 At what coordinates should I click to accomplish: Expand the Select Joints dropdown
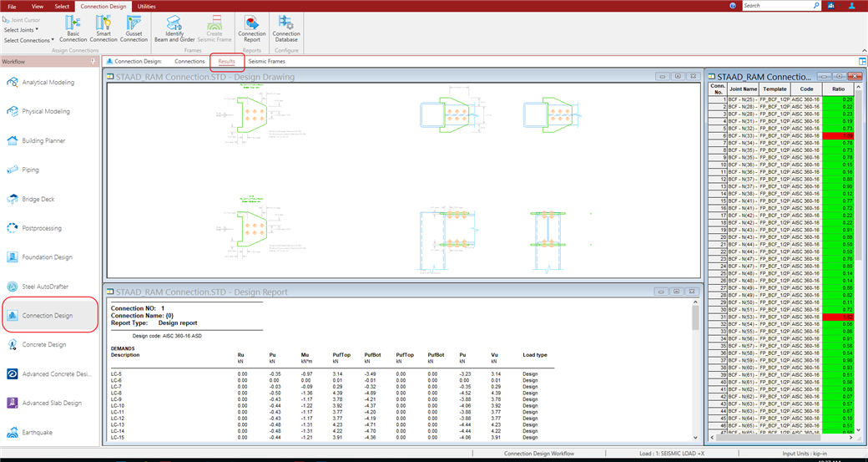pyautogui.click(x=22, y=29)
